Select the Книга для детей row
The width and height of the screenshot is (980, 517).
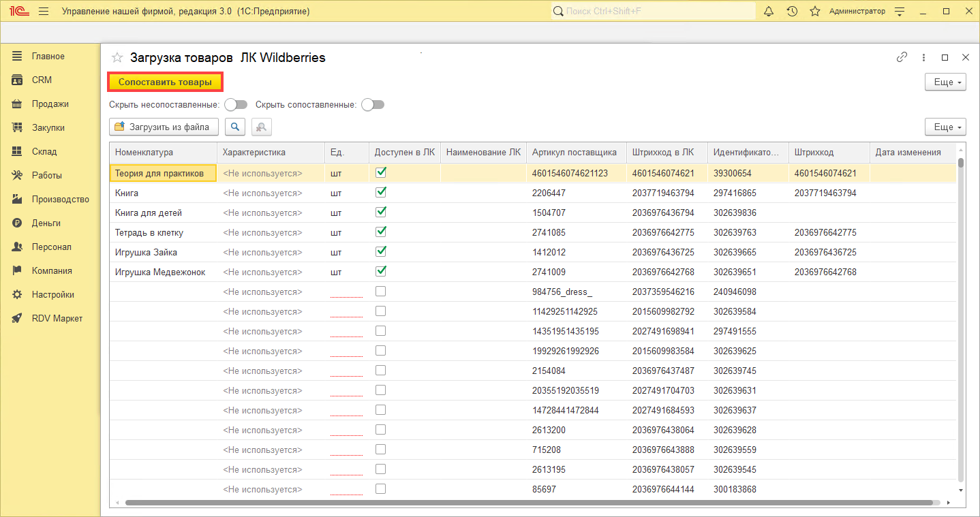point(533,213)
